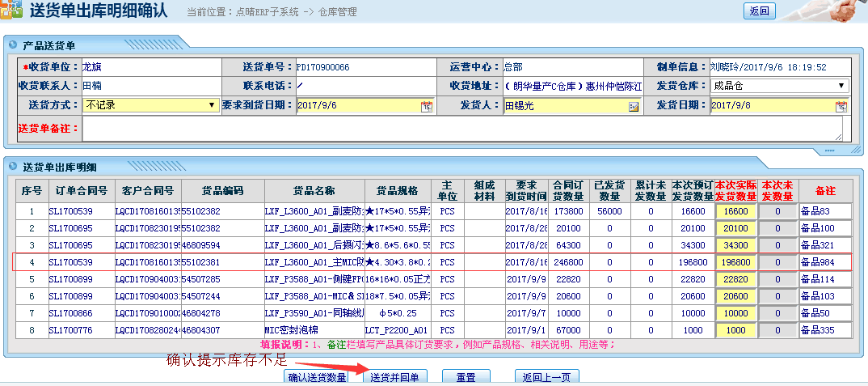
Task: Click row 4 actual ship quantity 196800
Action: (735, 262)
